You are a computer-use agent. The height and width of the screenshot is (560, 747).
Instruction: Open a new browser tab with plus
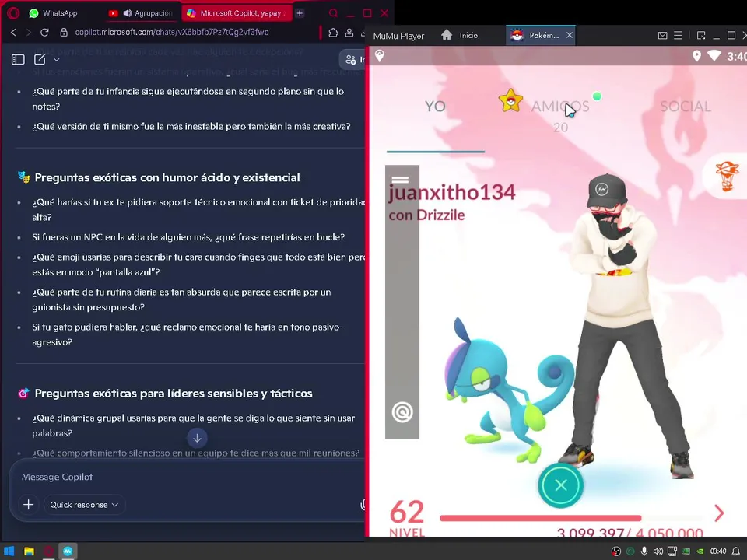pos(300,13)
